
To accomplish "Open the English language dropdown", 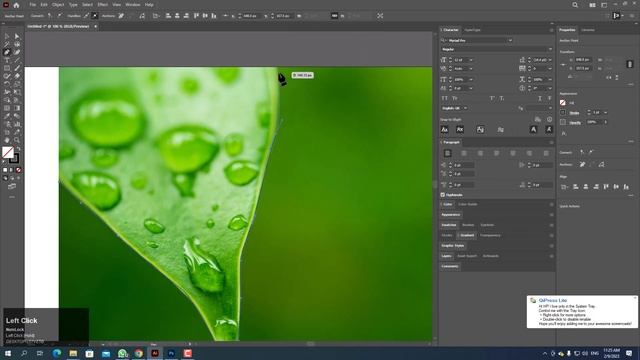I will [x=465, y=108].
